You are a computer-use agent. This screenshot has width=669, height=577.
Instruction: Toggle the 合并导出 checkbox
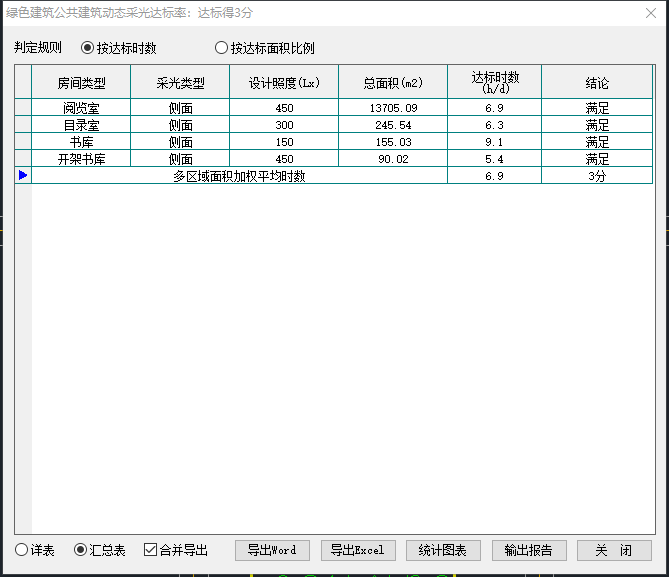151,550
